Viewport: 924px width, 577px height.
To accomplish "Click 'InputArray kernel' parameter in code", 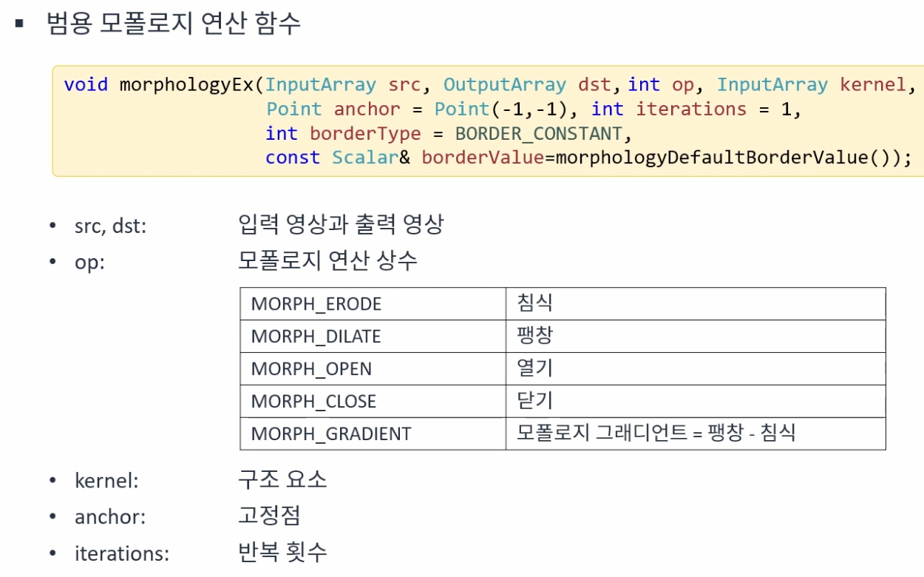I will (x=812, y=84).
